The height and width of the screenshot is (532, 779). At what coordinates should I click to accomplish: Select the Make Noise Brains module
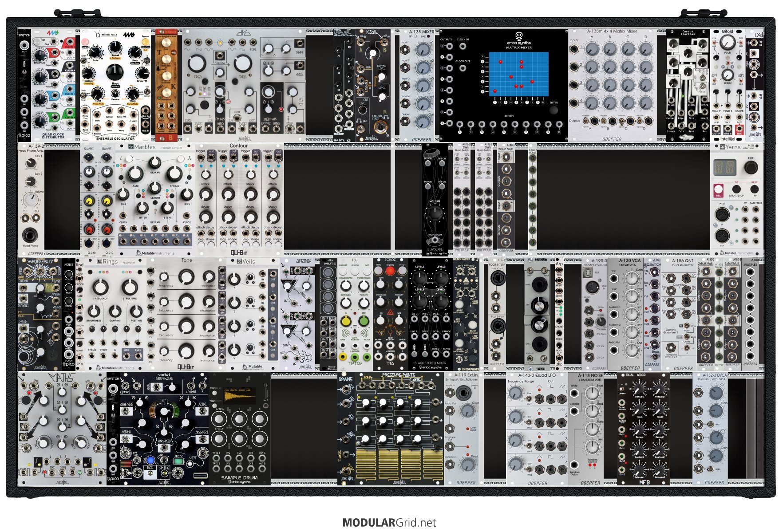point(346,428)
